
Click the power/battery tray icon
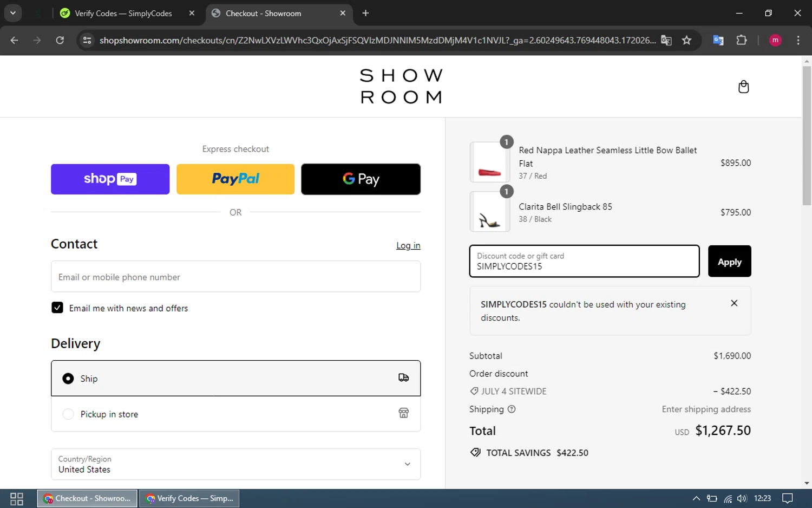(x=712, y=499)
